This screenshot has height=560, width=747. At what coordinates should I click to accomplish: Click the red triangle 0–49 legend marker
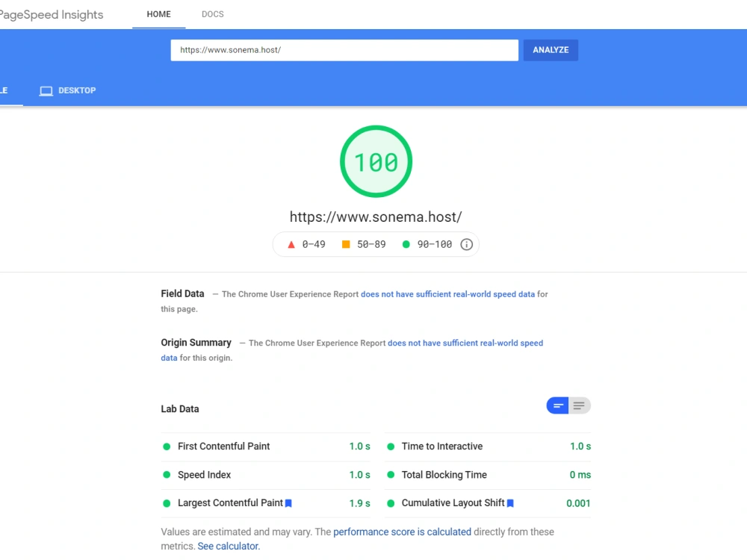[291, 244]
